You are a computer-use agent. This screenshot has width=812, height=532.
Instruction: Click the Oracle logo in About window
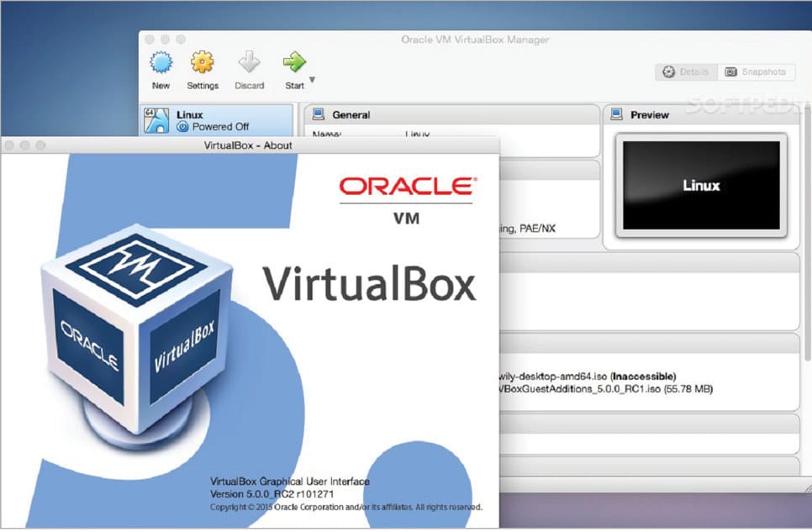point(408,186)
